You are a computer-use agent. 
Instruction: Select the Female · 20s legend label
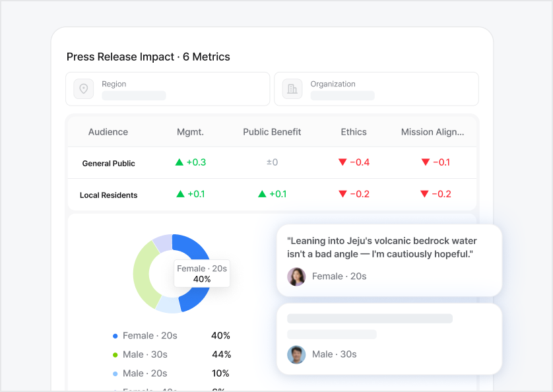(x=150, y=335)
